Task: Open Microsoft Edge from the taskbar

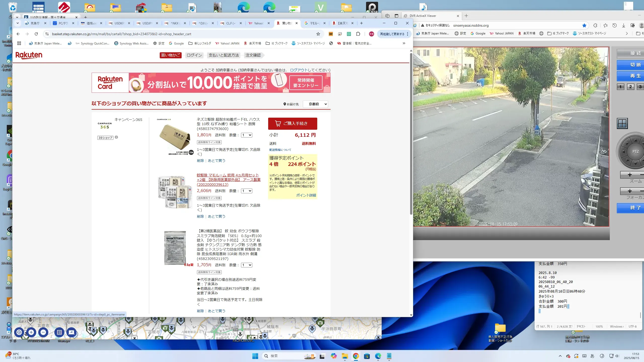Action: (378, 356)
